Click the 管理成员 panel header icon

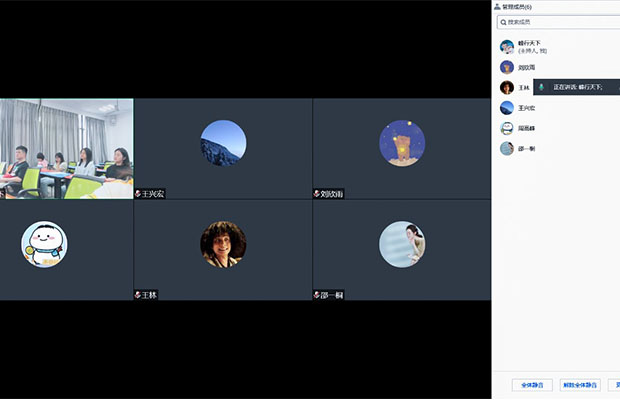[497, 6]
